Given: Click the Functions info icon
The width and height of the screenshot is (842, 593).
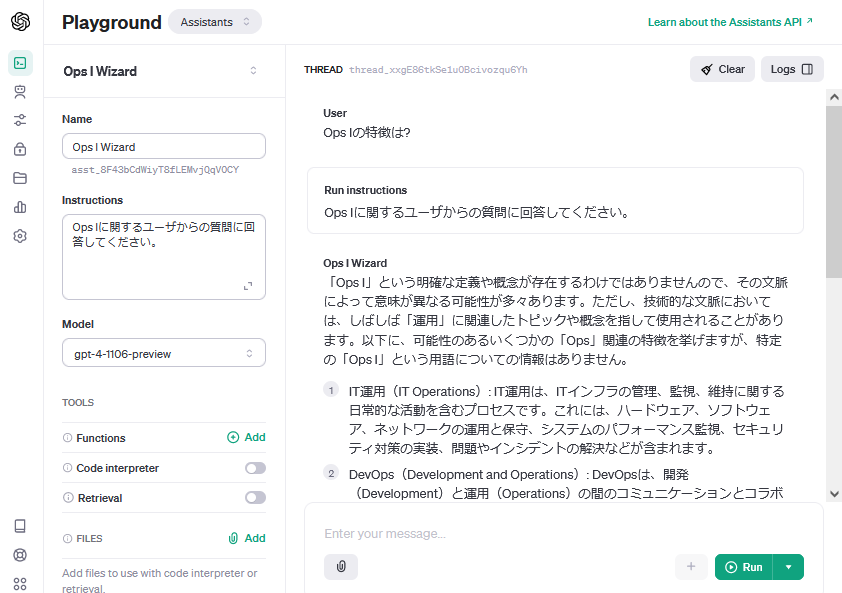Looking at the screenshot, I should coord(68,438).
